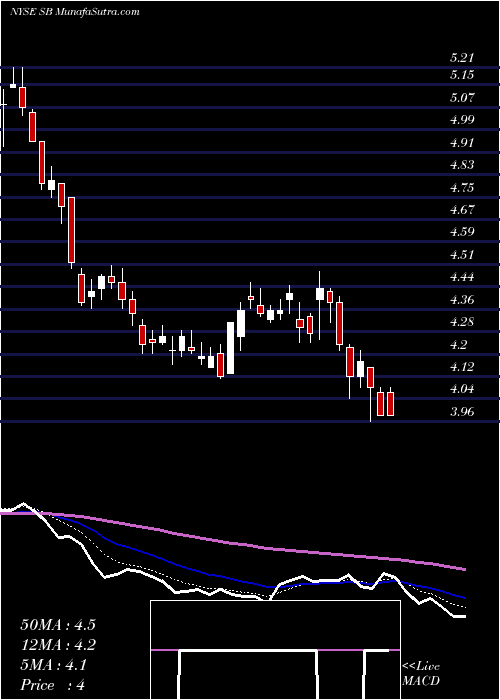
Task: Click the 4.2 price axis label
Action: coord(458,344)
